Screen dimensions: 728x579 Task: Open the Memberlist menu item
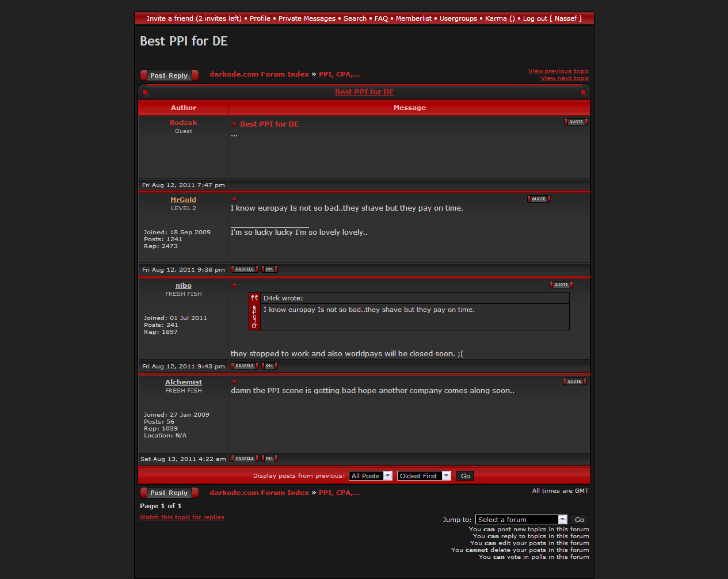click(413, 18)
